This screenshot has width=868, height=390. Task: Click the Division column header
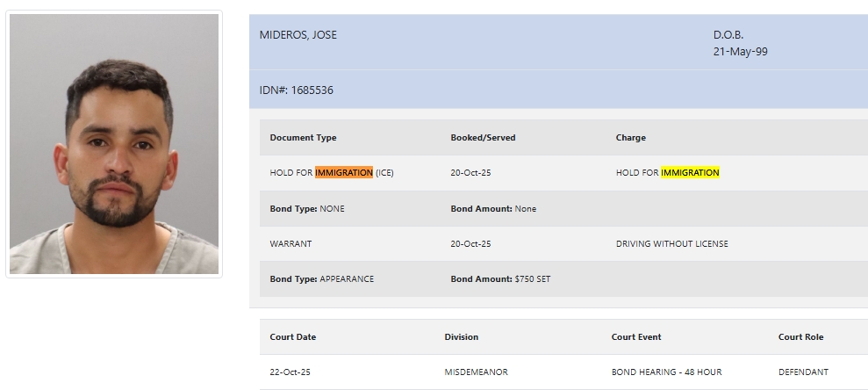462,337
